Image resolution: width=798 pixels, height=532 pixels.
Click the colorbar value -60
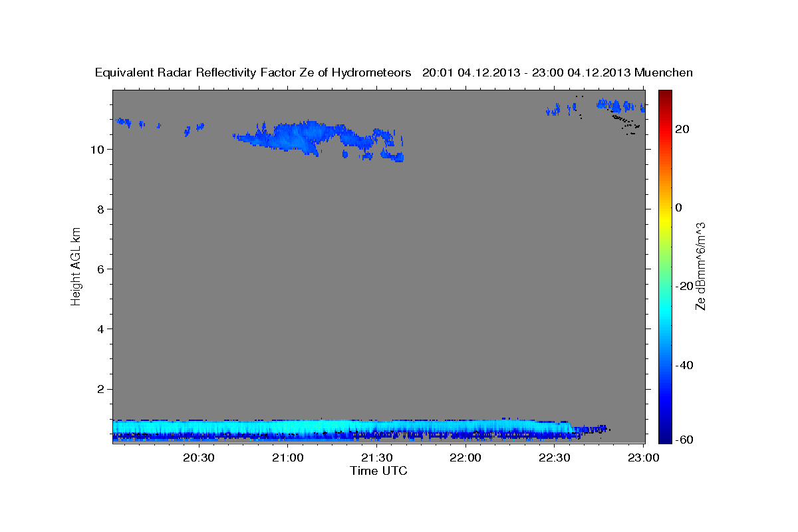684,440
